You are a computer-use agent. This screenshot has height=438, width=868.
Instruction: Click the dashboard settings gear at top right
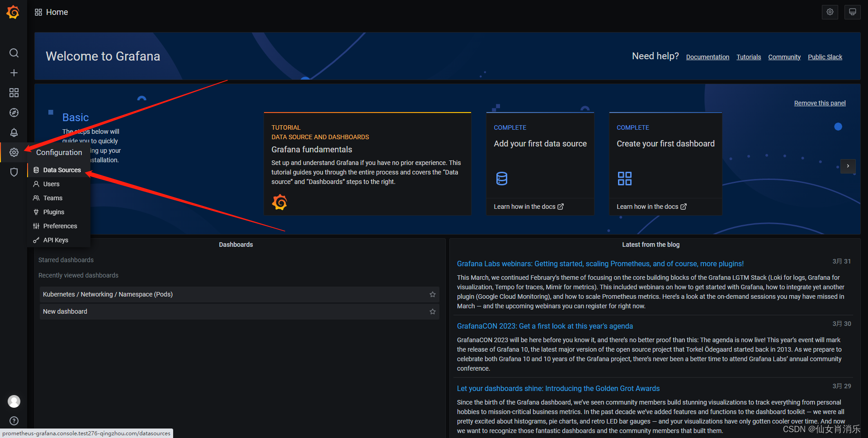click(x=830, y=12)
